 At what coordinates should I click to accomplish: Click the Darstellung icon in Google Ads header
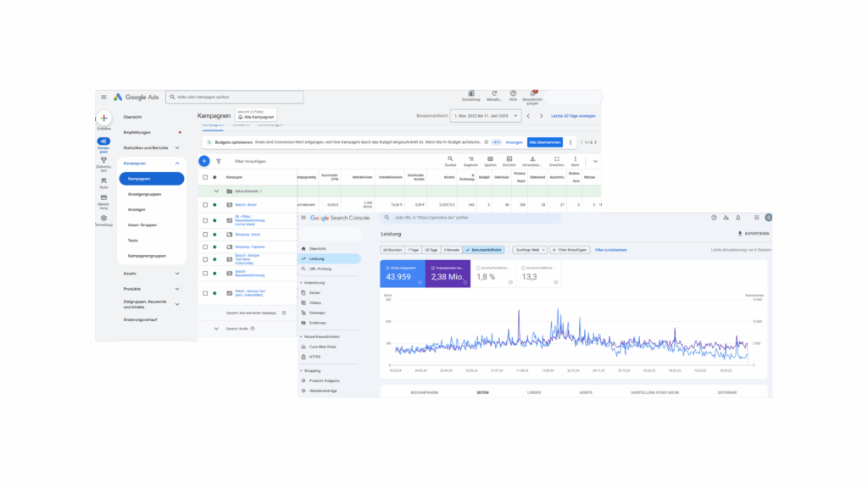471,93
